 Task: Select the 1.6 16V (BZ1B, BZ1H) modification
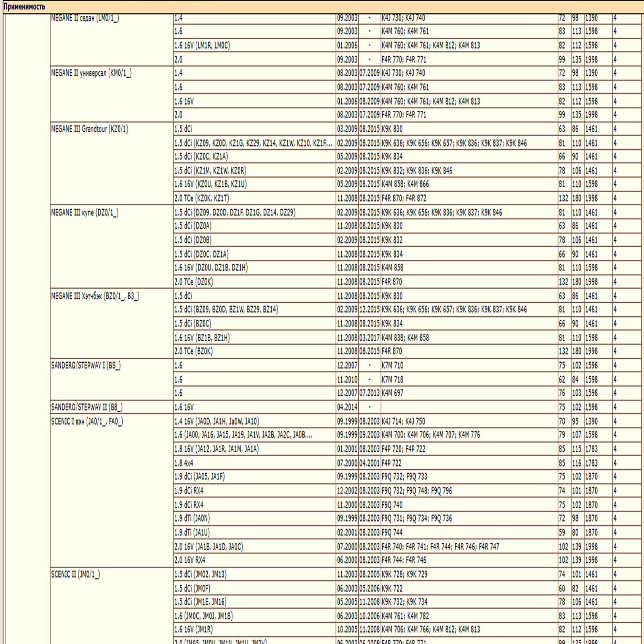pos(202,338)
